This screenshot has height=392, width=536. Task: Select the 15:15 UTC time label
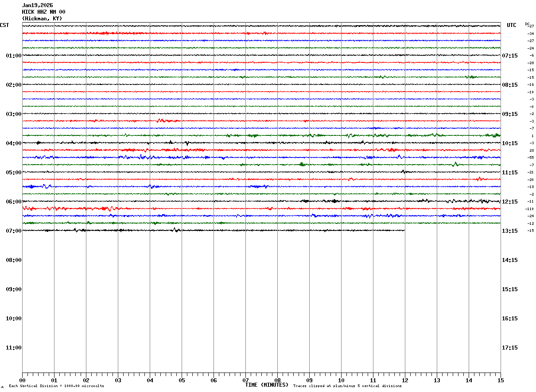[510, 289]
